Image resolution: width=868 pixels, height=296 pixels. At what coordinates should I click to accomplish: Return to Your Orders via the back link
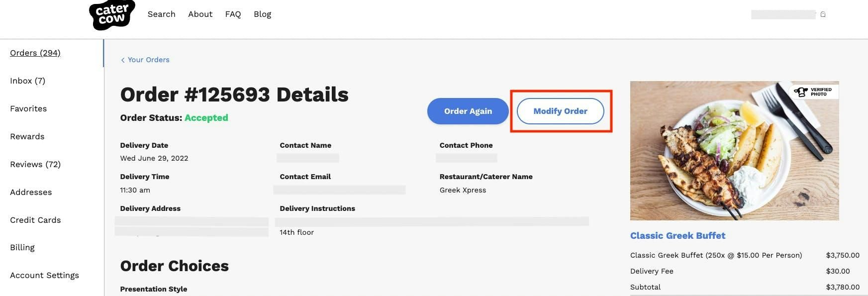pos(148,59)
